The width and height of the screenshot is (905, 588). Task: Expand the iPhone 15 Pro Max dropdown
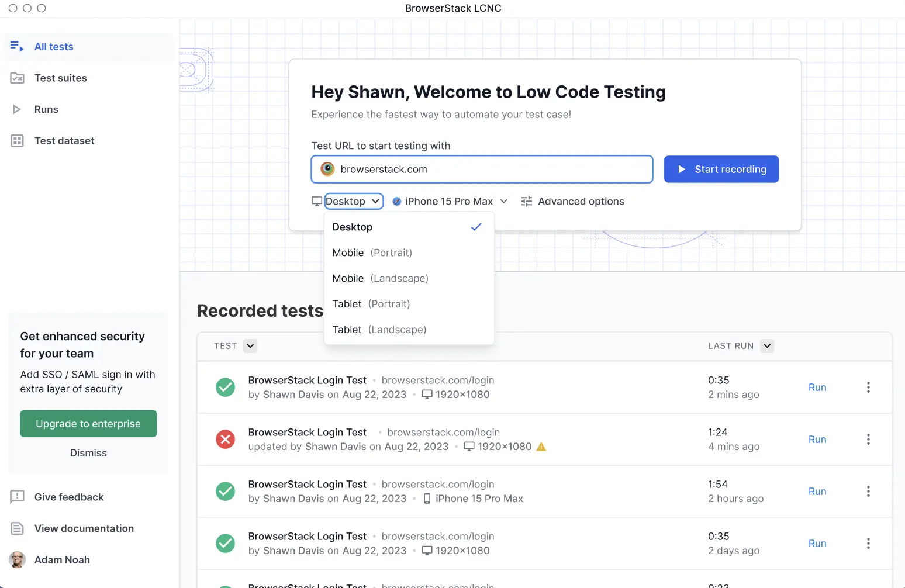point(503,202)
